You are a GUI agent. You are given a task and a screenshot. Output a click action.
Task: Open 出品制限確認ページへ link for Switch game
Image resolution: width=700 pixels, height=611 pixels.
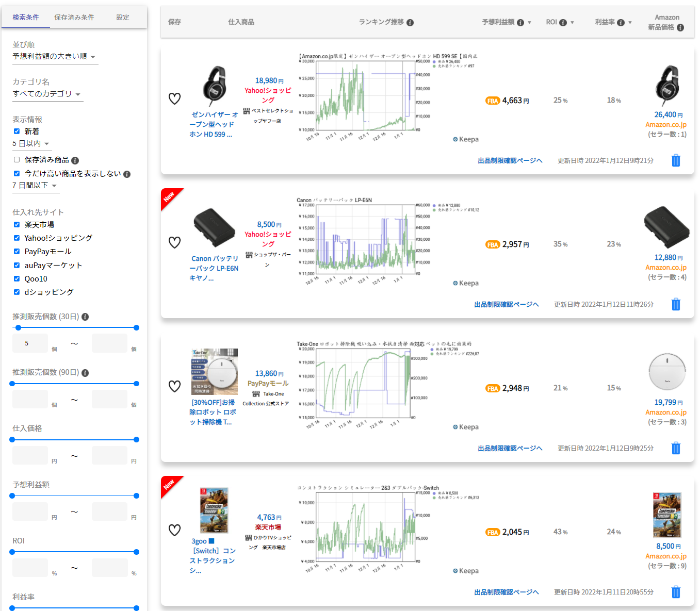point(507,592)
